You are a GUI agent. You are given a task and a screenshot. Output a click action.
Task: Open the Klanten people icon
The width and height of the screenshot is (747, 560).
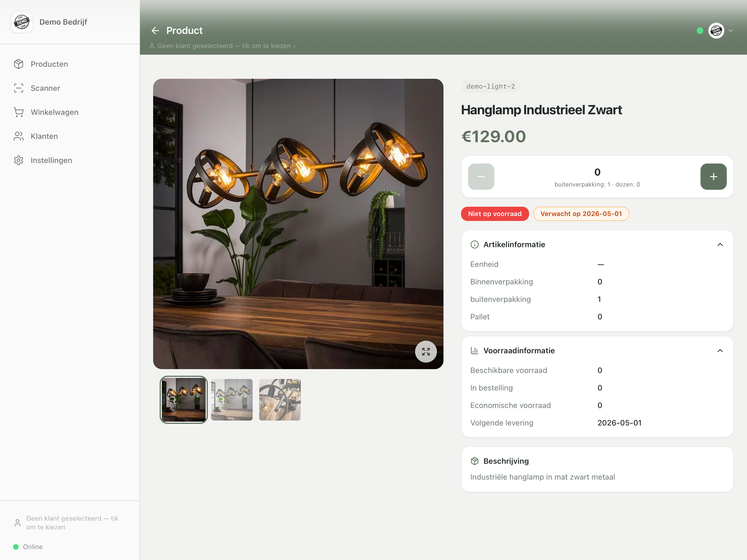point(19,136)
